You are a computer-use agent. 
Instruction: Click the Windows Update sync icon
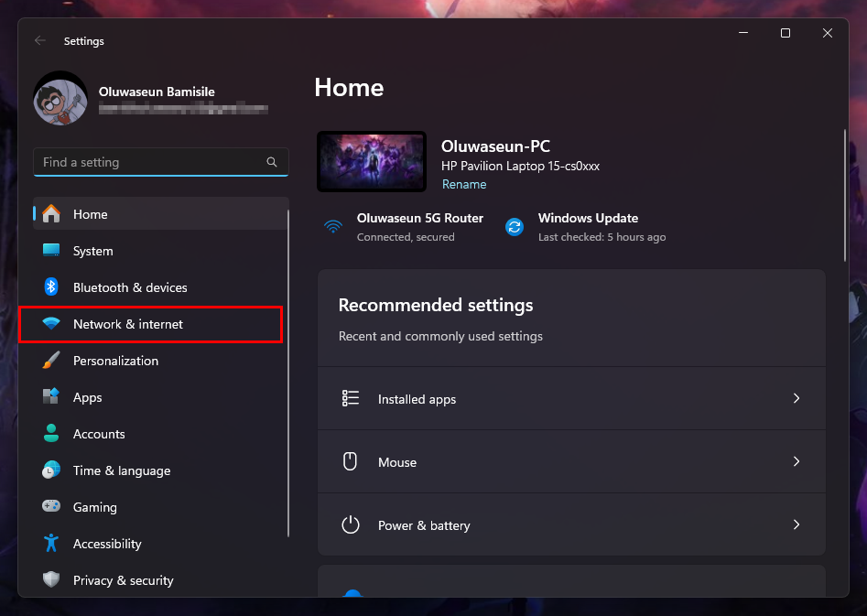[x=515, y=227]
